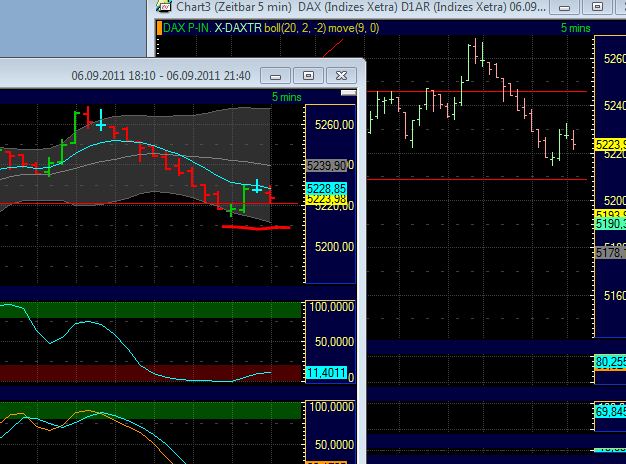
Task: Click the front window date range title
Action: coord(161,75)
